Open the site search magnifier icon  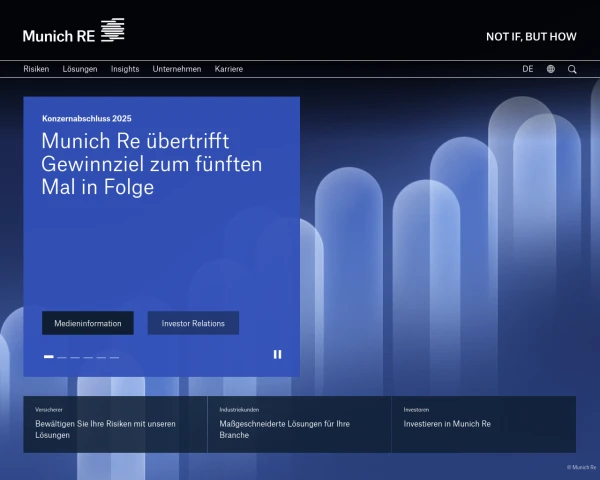pyautogui.click(x=572, y=69)
